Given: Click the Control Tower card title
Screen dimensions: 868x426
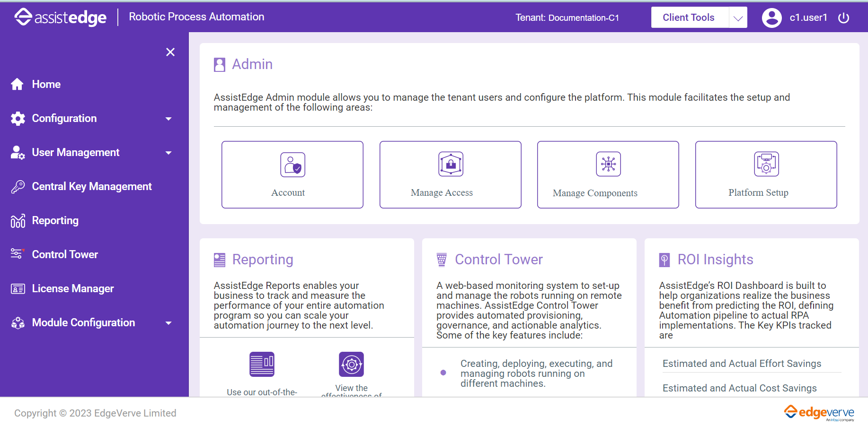Looking at the screenshot, I should [x=499, y=260].
